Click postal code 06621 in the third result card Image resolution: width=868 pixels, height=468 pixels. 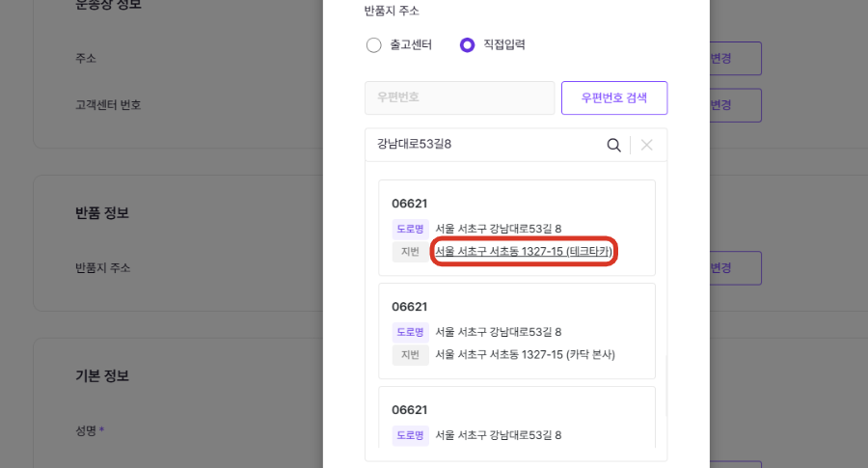point(410,410)
